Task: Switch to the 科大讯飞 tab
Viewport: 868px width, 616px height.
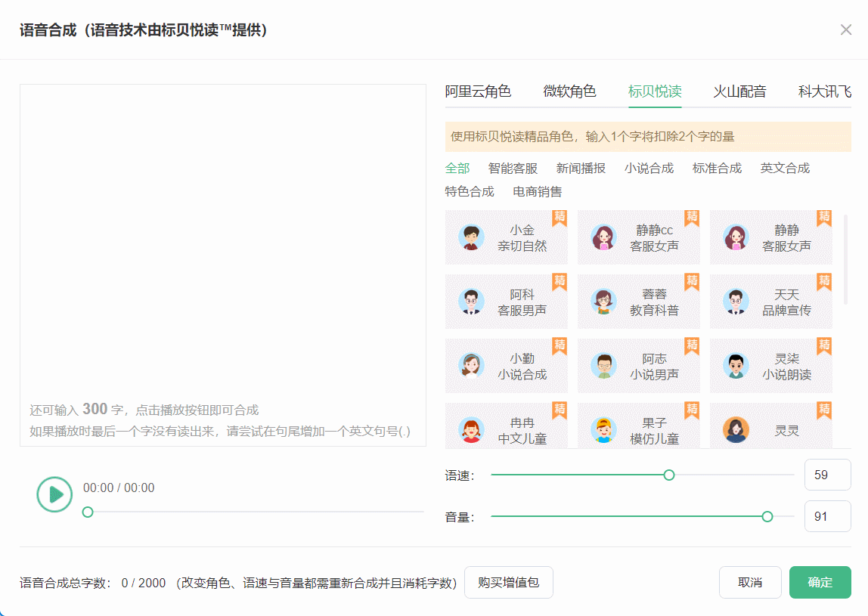Action: (x=825, y=91)
